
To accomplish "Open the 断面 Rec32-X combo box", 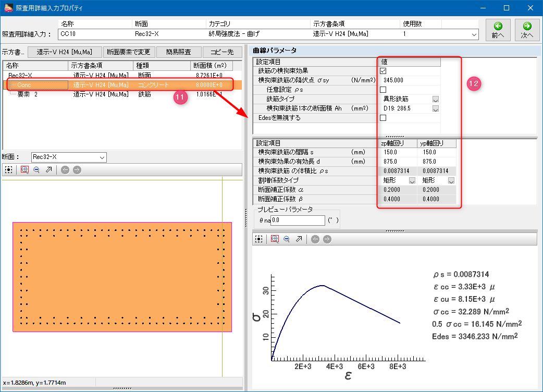I will click(69, 157).
